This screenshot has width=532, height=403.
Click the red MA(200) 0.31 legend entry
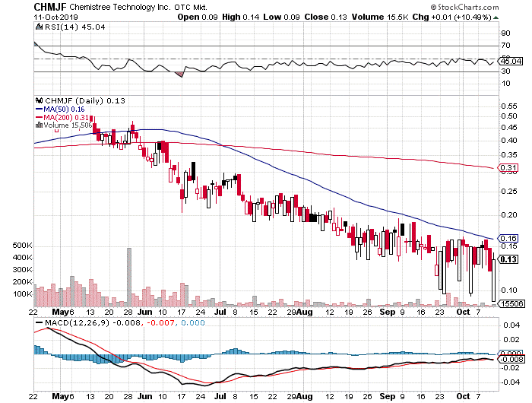(x=62, y=117)
